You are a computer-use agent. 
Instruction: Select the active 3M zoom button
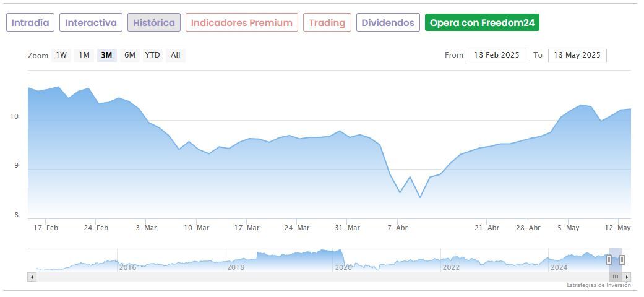106,55
